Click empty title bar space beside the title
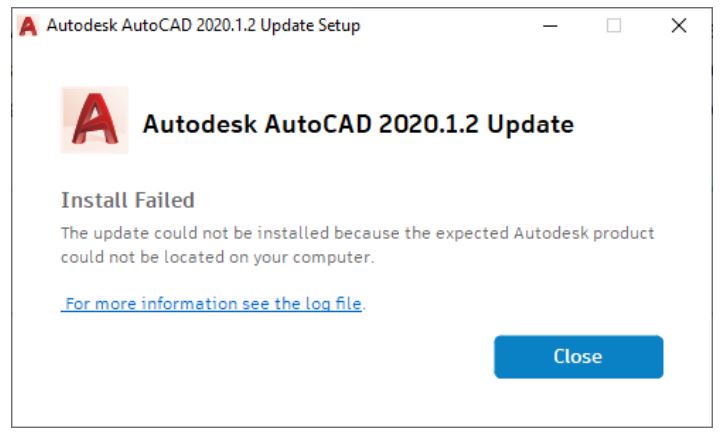The height and width of the screenshot is (442, 728). point(450,26)
